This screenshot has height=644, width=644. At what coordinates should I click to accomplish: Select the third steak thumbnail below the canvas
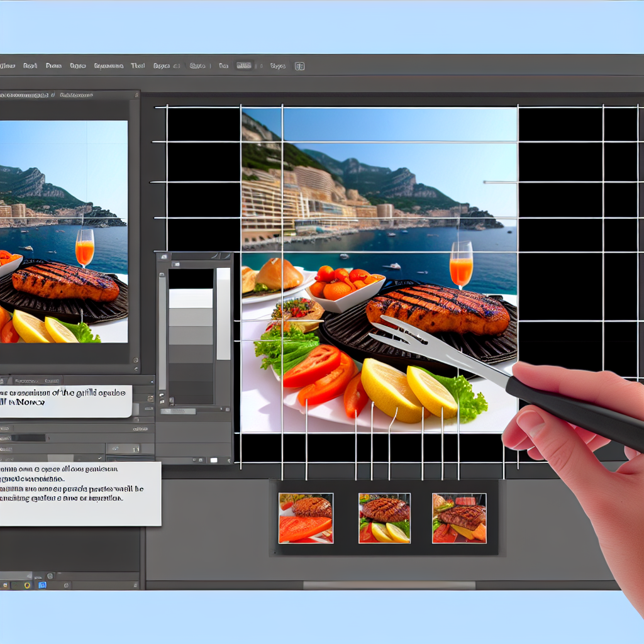pos(459,518)
